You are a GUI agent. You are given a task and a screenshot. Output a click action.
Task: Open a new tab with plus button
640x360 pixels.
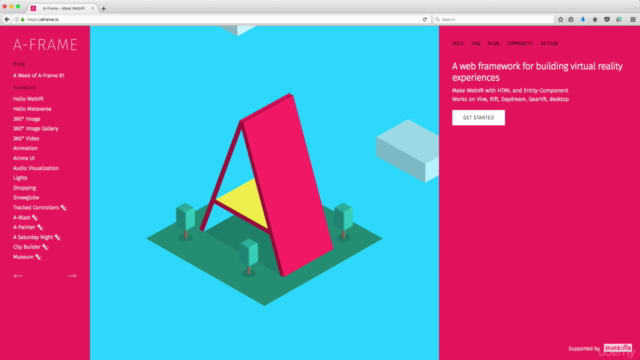[103, 8]
